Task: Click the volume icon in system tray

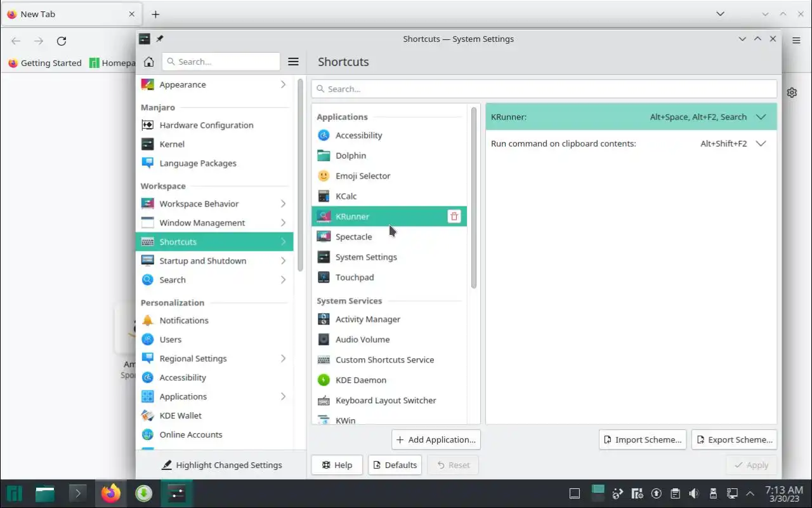Action: pyautogui.click(x=694, y=493)
